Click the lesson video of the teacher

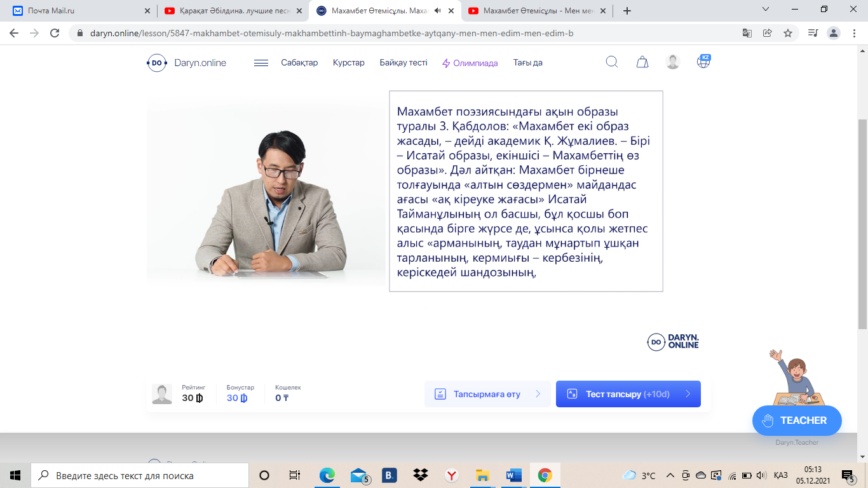click(x=266, y=191)
